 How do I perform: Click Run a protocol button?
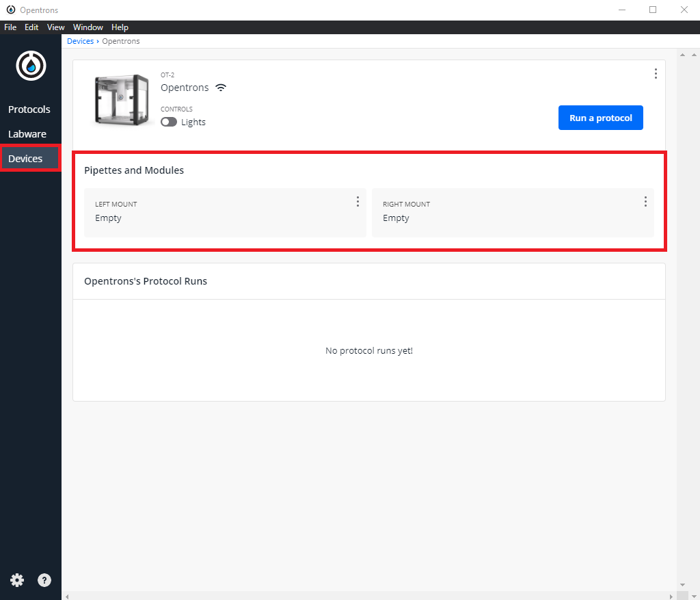click(x=600, y=118)
